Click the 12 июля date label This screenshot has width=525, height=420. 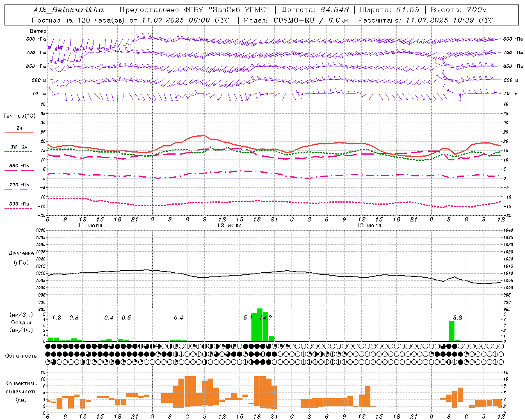[x=229, y=226]
